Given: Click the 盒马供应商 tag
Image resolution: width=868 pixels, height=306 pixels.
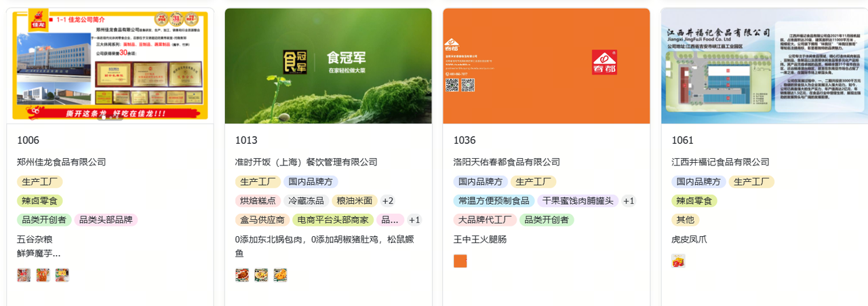Looking at the screenshot, I should (262, 220).
